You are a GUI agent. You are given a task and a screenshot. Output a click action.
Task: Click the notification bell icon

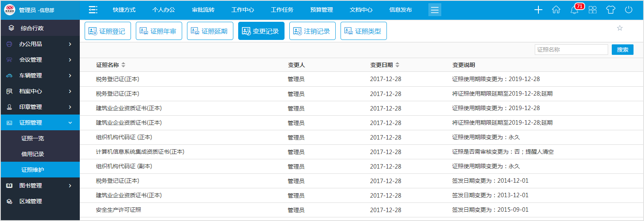click(x=574, y=10)
